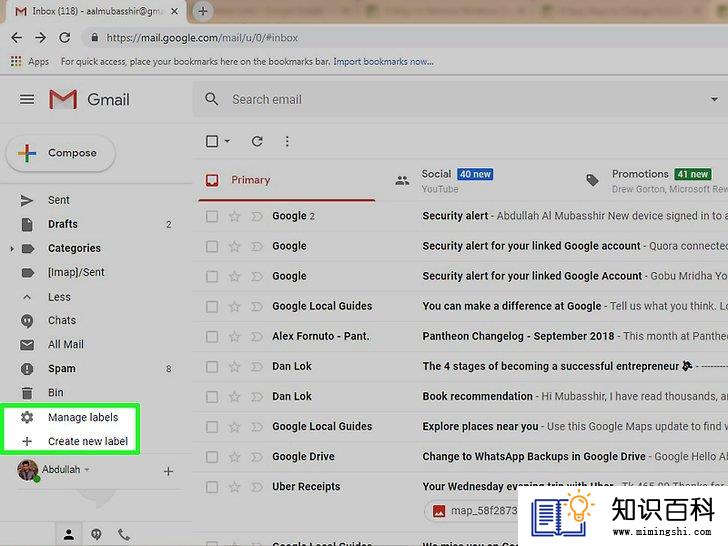Mark the Google Local Guides 'Explore places' email important
Image resolution: width=728 pixels, height=546 pixels.
[x=257, y=427]
